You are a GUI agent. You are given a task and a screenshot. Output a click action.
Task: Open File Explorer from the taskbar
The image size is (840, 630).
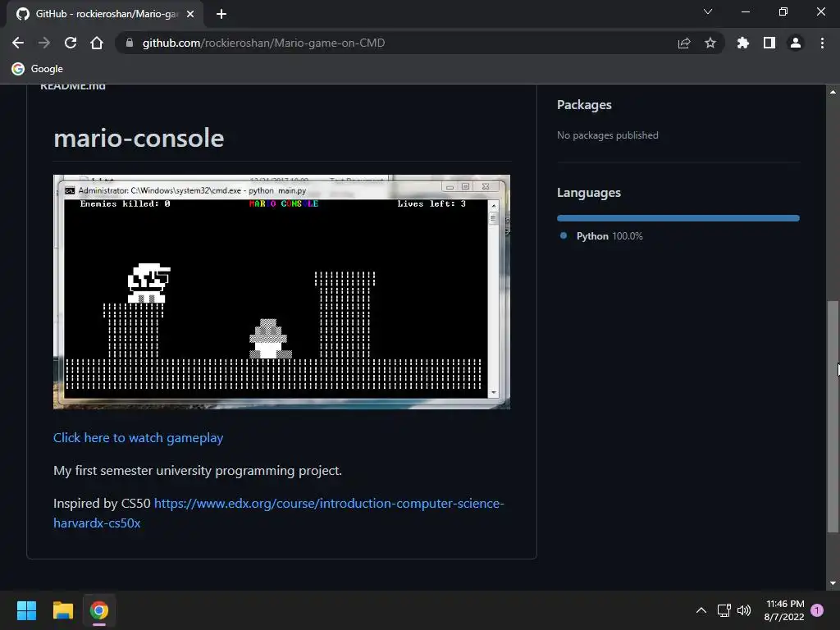point(62,610)
